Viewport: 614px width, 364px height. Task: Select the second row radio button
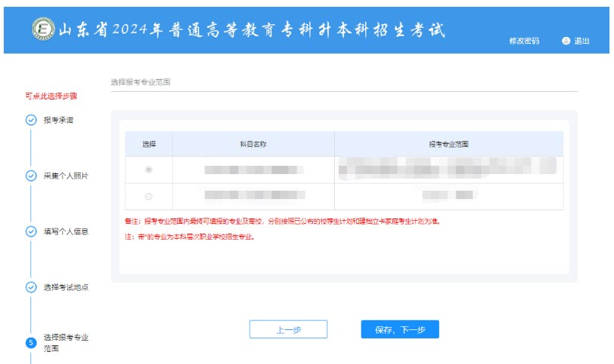click(149, 197)
